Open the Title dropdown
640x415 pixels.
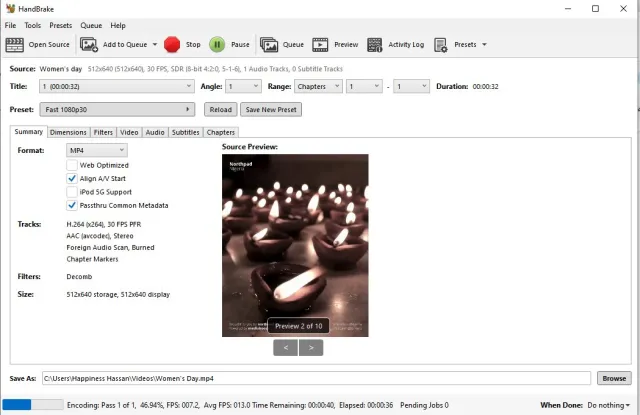click(117, 86)
